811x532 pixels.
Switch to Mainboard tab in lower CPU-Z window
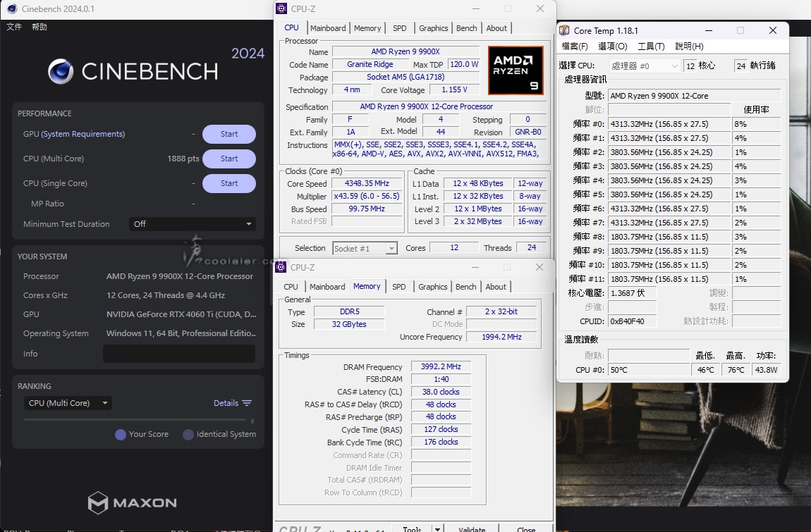point(327,287)
